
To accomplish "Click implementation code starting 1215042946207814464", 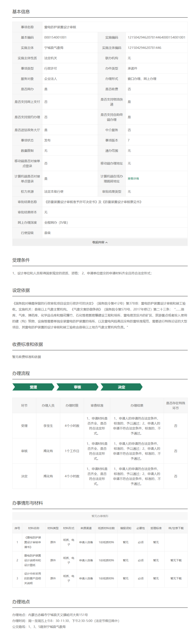I will [156, 37].
